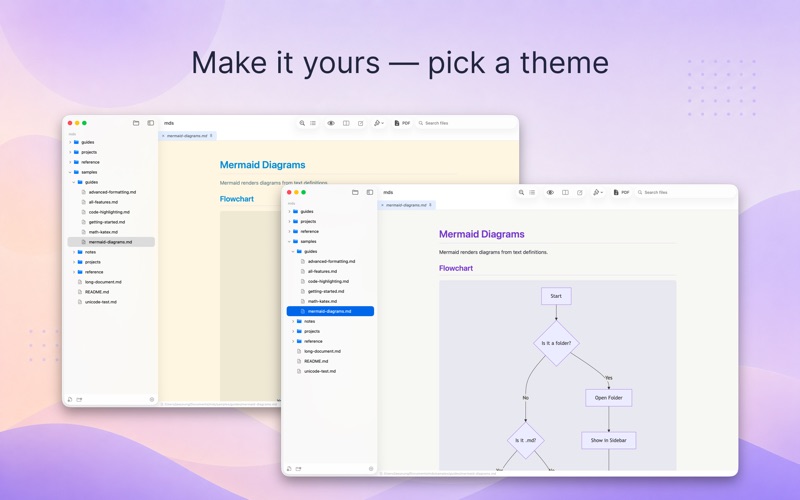Expand the notes folder in back window
The height and width of the screenshot is (500, 800).
(x=74, y=252)
